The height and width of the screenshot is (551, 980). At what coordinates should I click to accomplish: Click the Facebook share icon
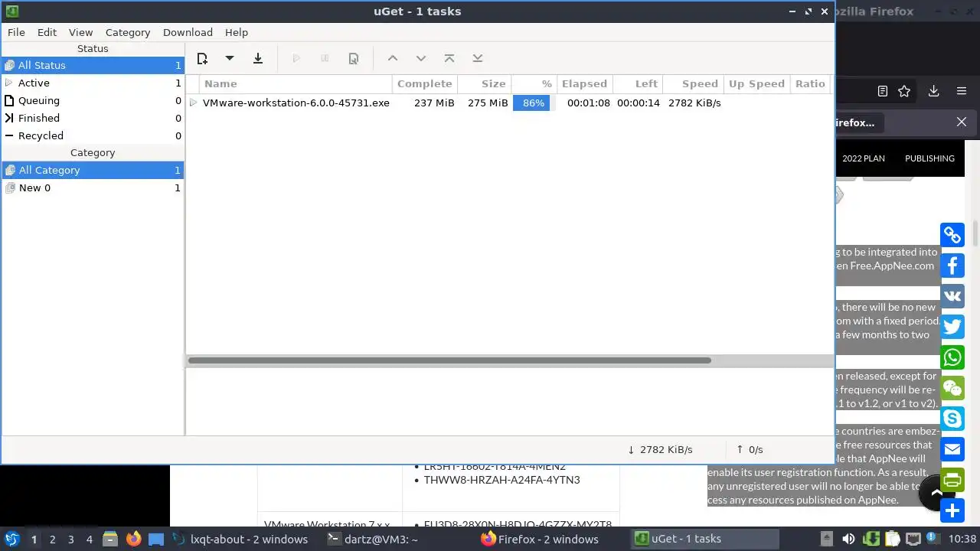(952, 266)
